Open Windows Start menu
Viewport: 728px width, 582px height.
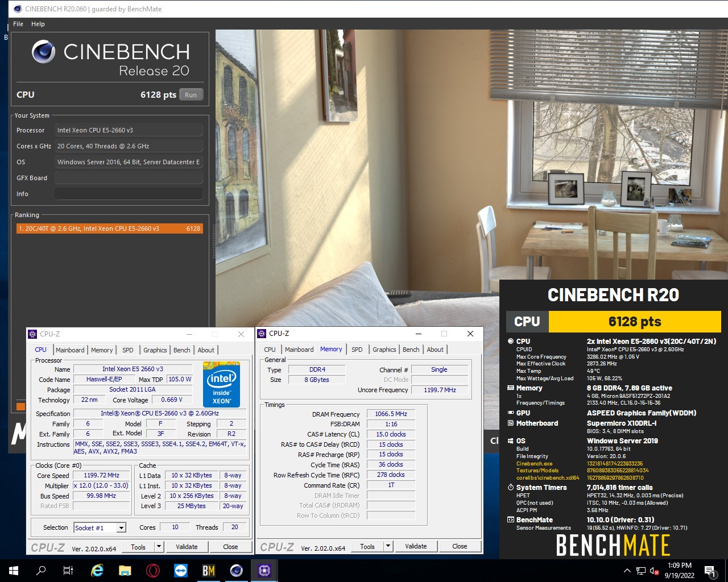point(14,571)
